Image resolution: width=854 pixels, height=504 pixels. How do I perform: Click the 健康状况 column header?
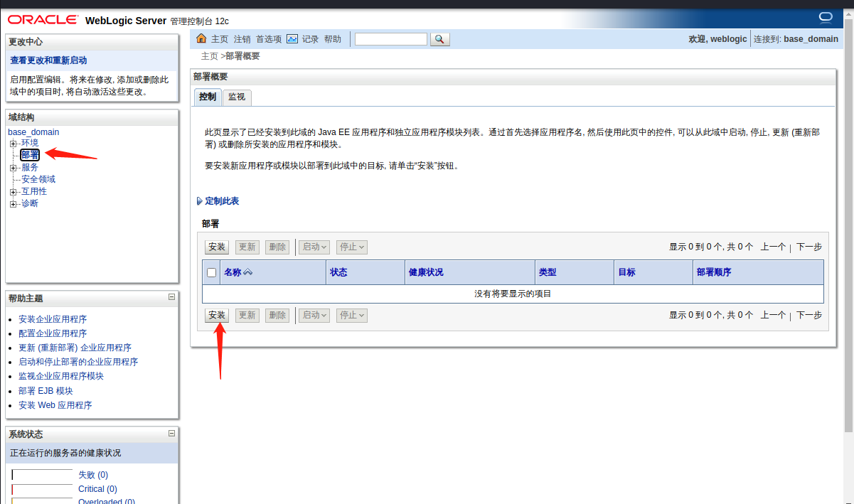tap(426, 272)
